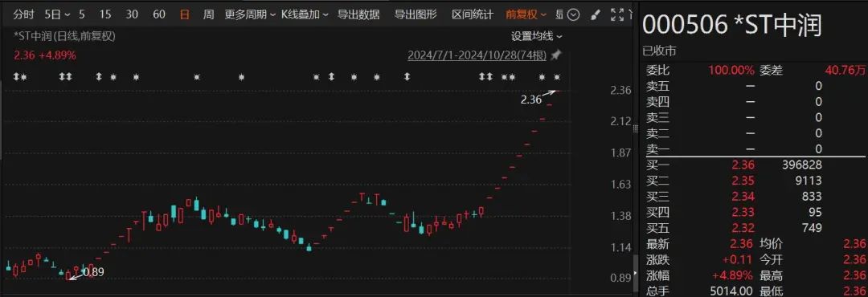The height and width of the screenshot is (297, 868).
Task: Select the 日 daily K-line period
Action: [184, 14]
